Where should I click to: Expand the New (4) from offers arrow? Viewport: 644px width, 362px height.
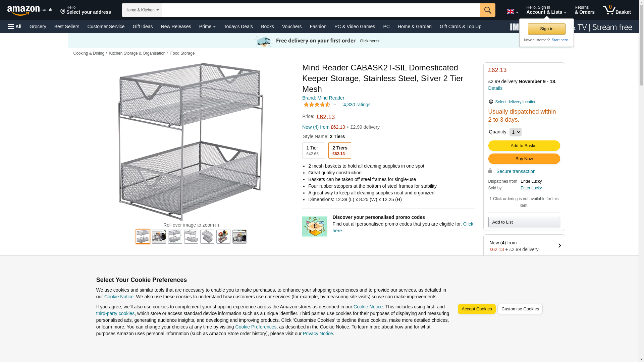click(559, 246)
